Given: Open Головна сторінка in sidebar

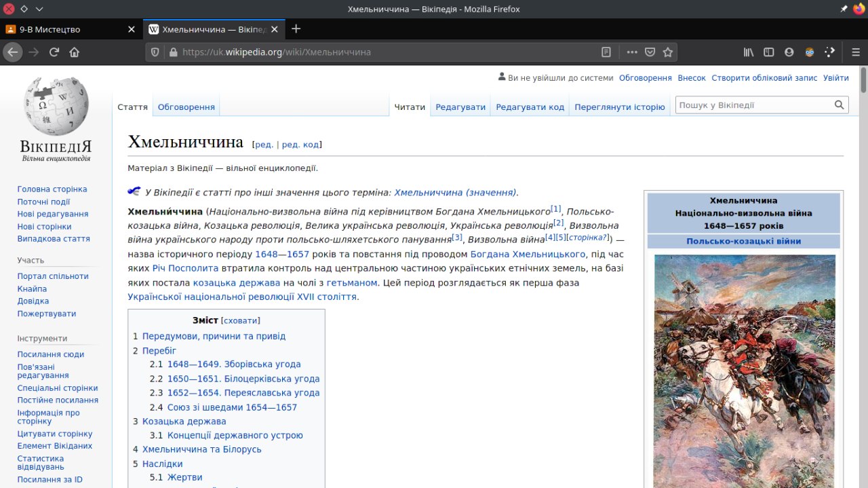Looking at the screenshot, I should pyautogui.click(x=52, y=189).
